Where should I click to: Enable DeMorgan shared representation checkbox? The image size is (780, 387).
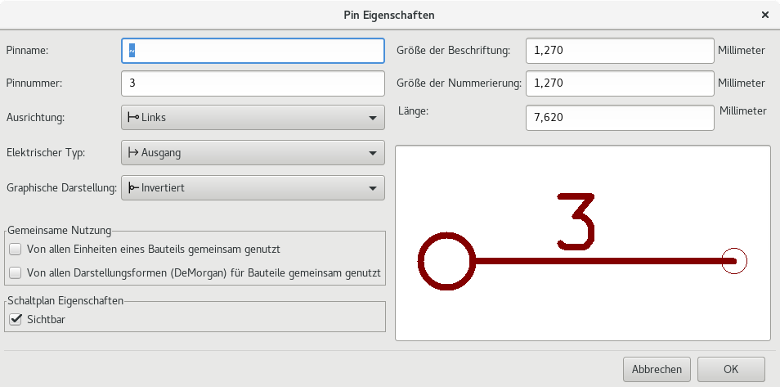(15, 273)
